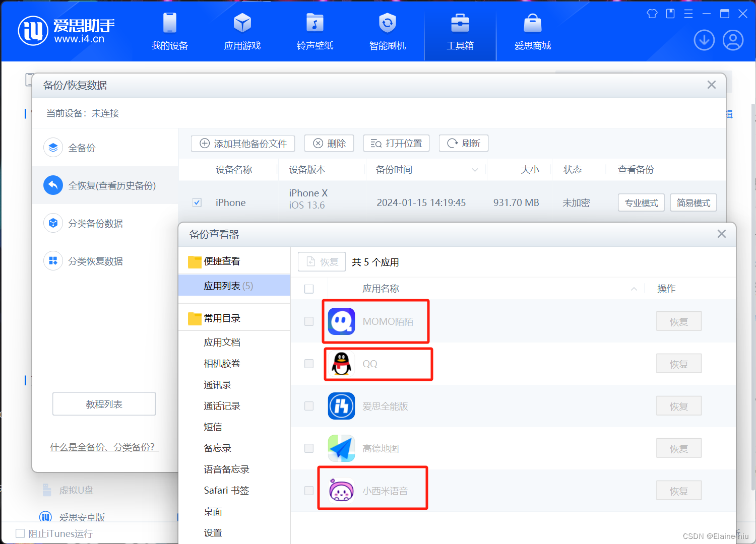The height and width of the screenshot is (544, 756).
Task: Open the download manager arrow icon
Action: point(704,40)
